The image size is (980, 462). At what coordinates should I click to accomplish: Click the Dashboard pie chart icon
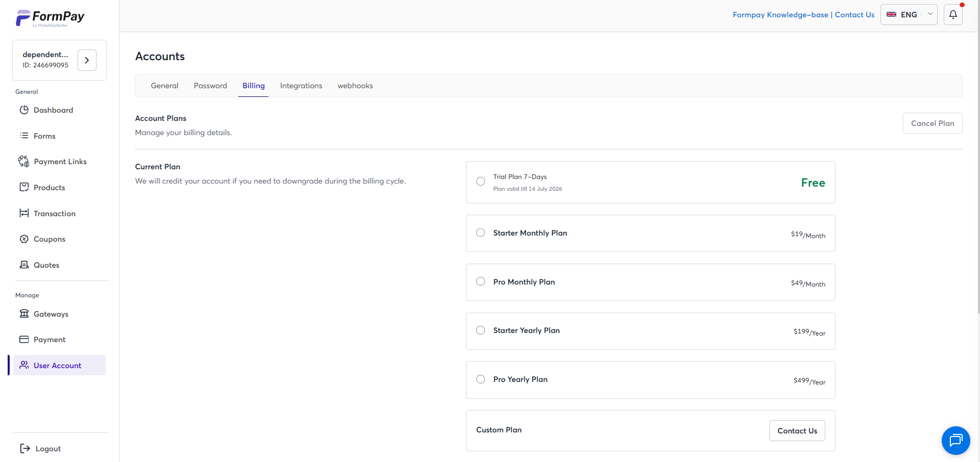[24, 110]
